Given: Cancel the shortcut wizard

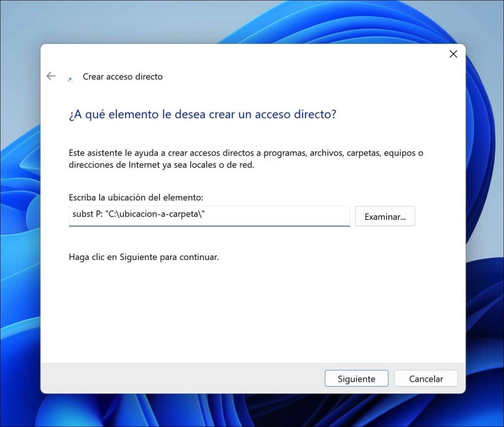Looking at the screenshot, I should click(426, 378).
